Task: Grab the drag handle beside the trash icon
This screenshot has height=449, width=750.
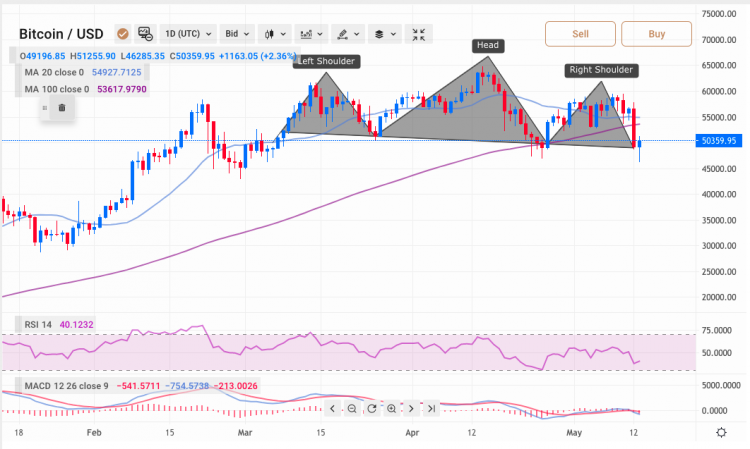Action: [45, 108]
